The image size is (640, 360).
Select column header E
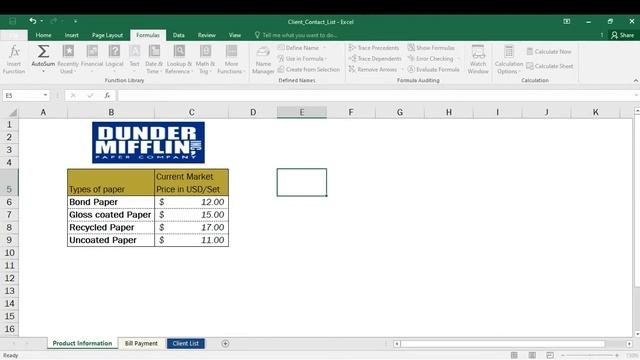point(302,113)
